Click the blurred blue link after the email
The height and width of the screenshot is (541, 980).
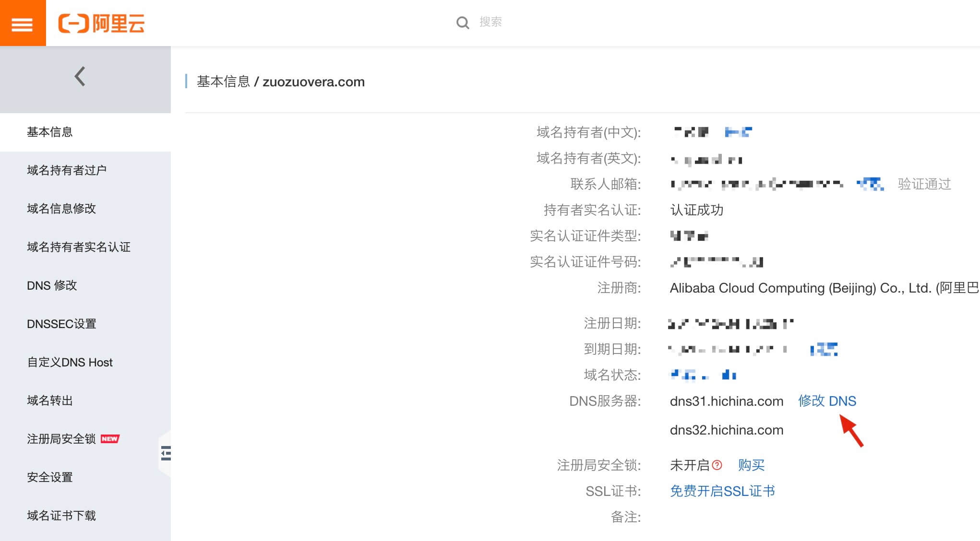tap(870, 184)
